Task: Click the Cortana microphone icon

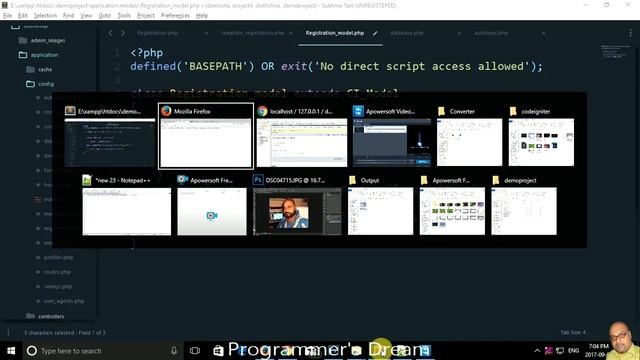Action: coord(174,351)
